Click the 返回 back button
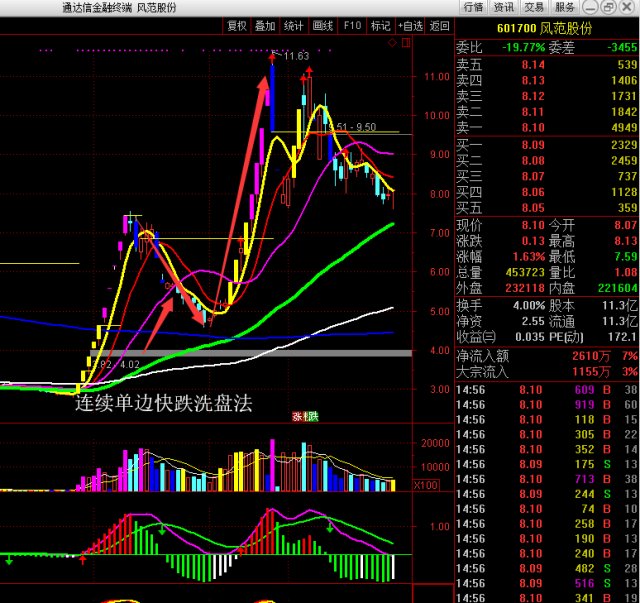640x603 pixels. point(440,26)
